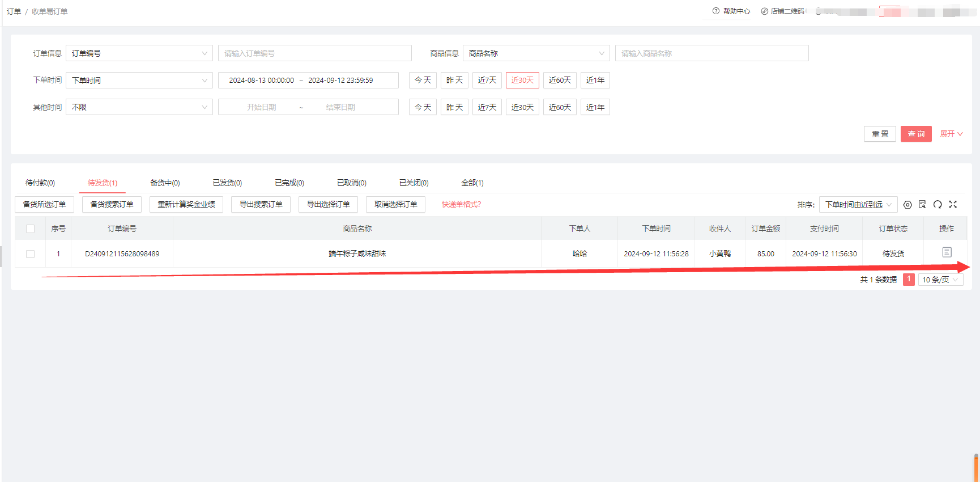Click the red 查询 search button
Viewport: 980px width, 482px height.
pyautogui.click(x=916, y=134)
